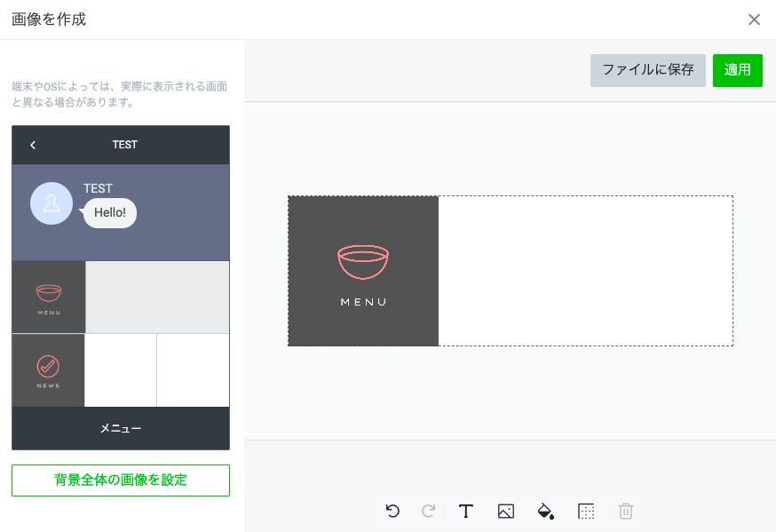The height and width of the screenshot is (532, 776).
Task: Select the empty white cell on the canvas
Action: pyautogui.click(x=586, y=271)
